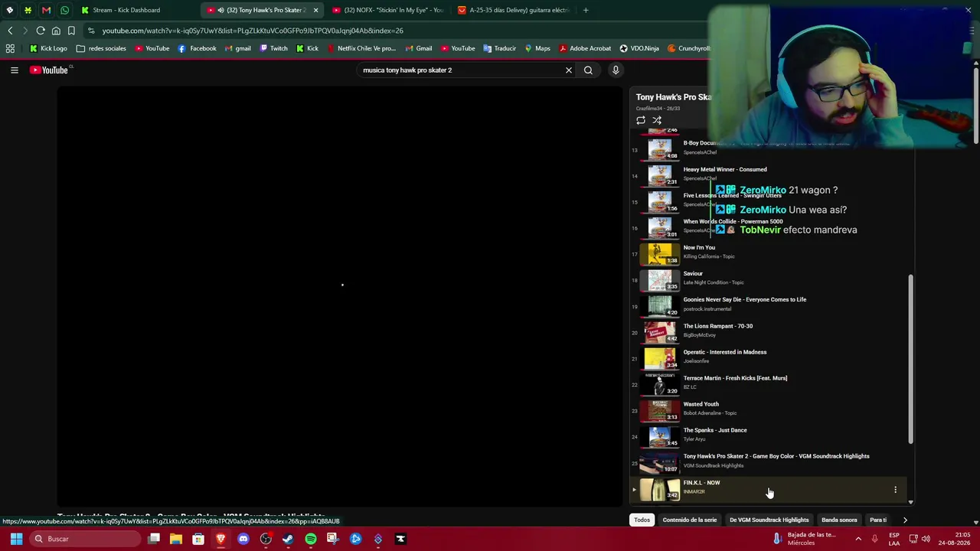Open the Twitch bookmark
The width and height of the screenshot is (980, 551).
273,48
